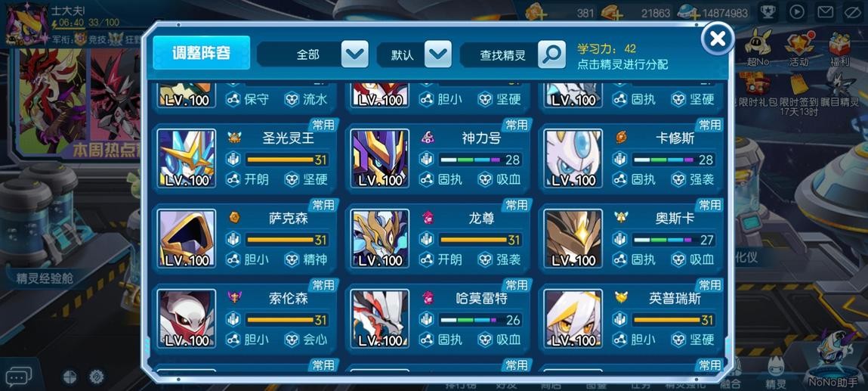Image resolution: width=868 pixels, height=391 pixels.
Task: Click the video play icon in top bar
Action: pyautogui.click(x=796, y=12)
